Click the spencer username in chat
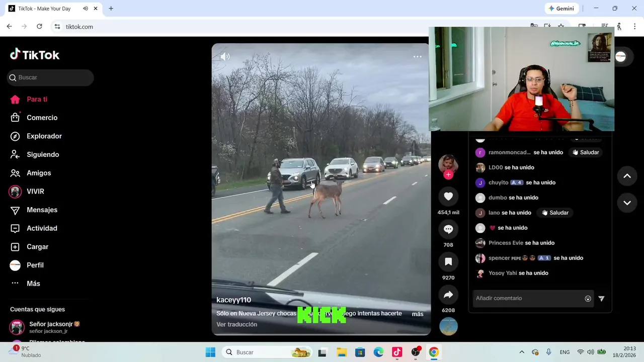Screen dimensions: 644x362 [x=499, y=258]
